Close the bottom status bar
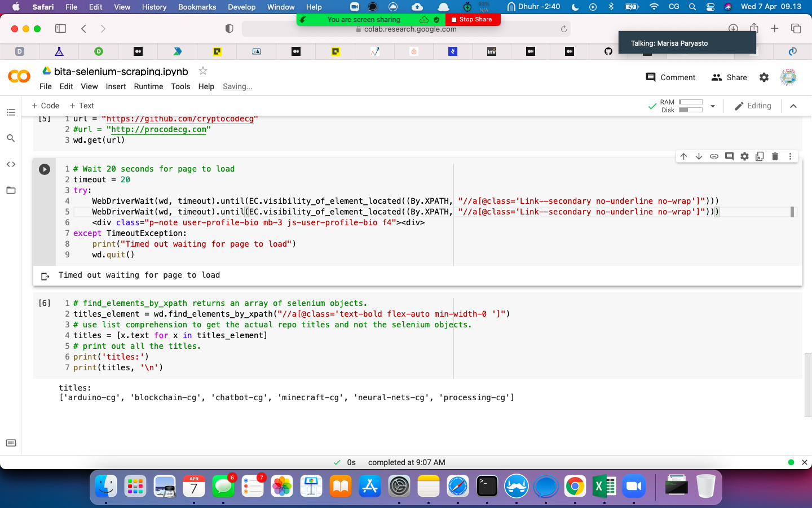The height and width of the screenshot is (508, 812). [x=805, y=462]
